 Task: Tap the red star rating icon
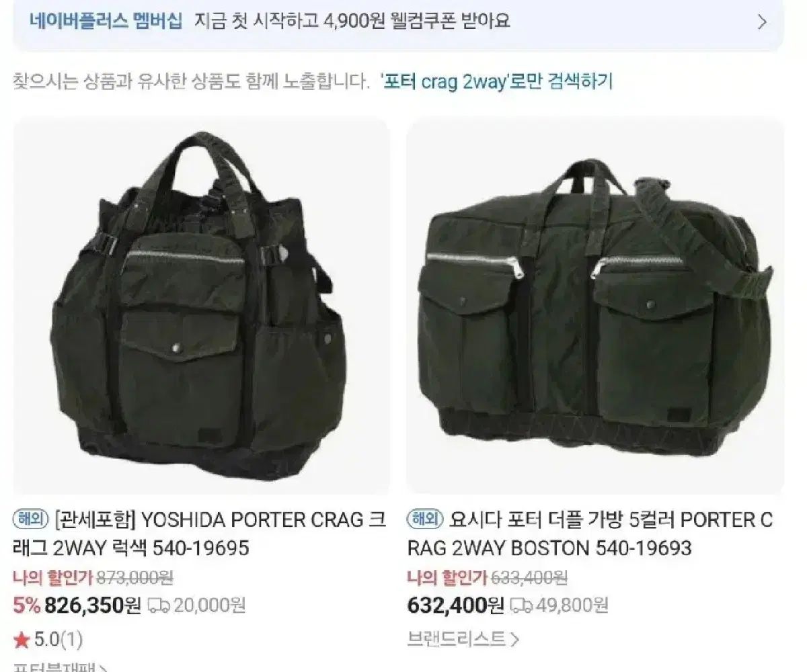coord(22,640)
